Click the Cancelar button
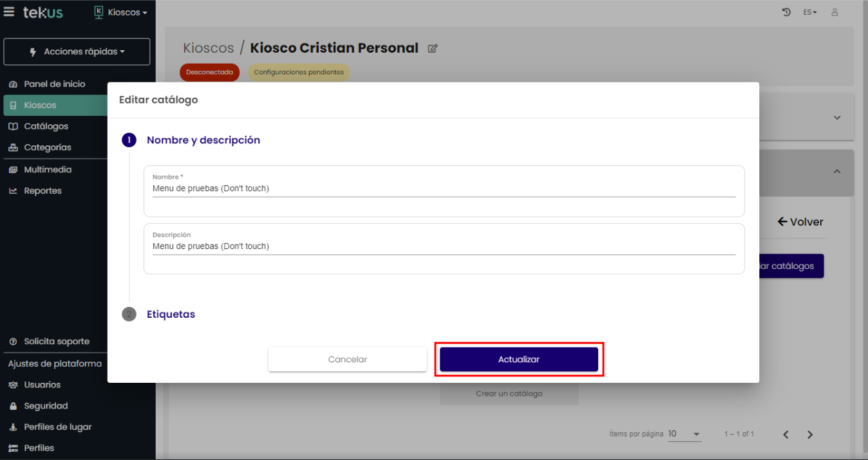The image size is (868, 460). point(347,360)
